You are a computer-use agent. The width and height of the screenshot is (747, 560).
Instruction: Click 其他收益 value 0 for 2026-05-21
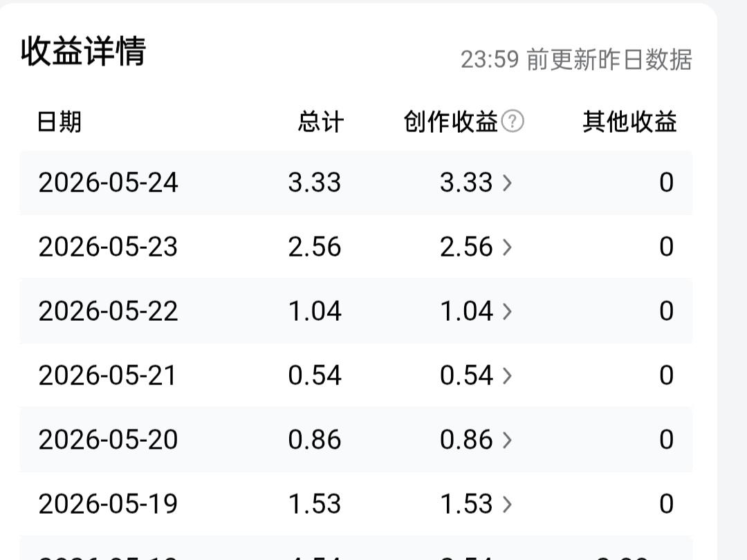tap(667, 375)
